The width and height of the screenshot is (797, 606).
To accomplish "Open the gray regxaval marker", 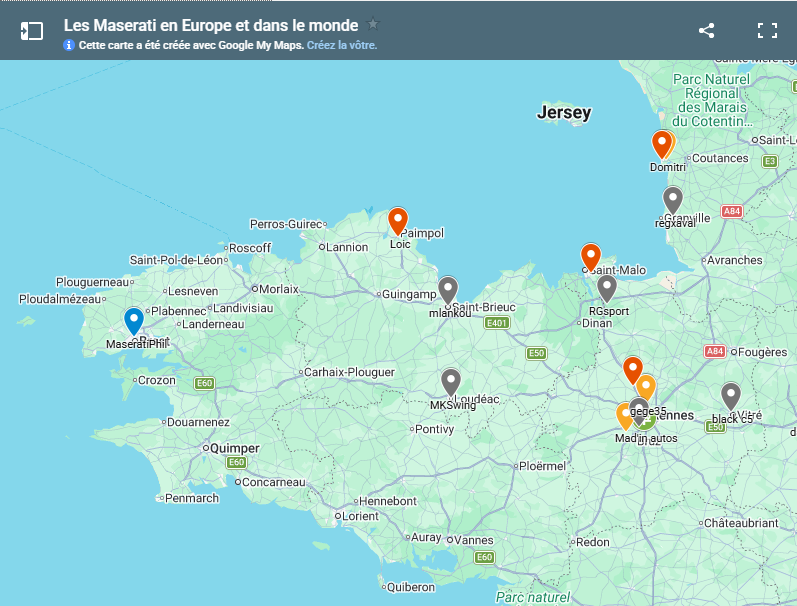I will pyautogui.click(x=673, y=199).
